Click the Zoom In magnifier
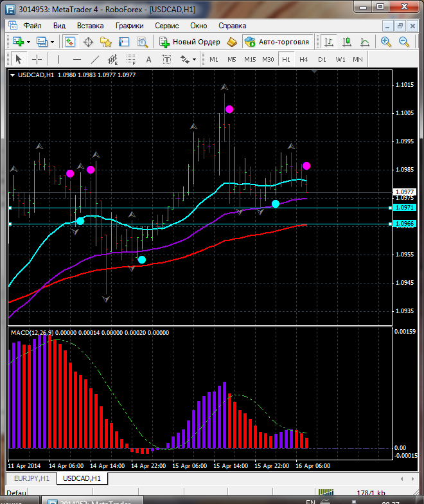The image size is (424, 504). tap(386, 42)
